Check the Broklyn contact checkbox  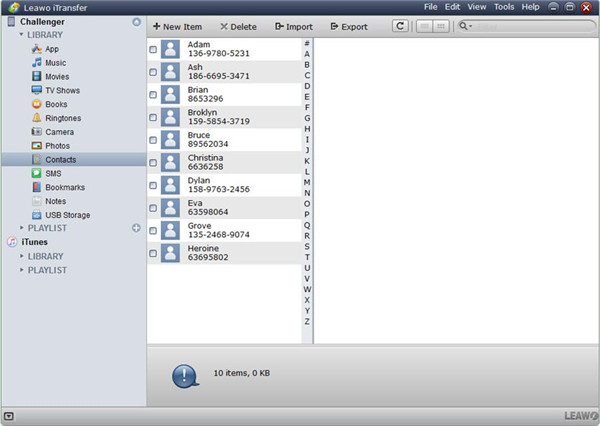(153, 117)
